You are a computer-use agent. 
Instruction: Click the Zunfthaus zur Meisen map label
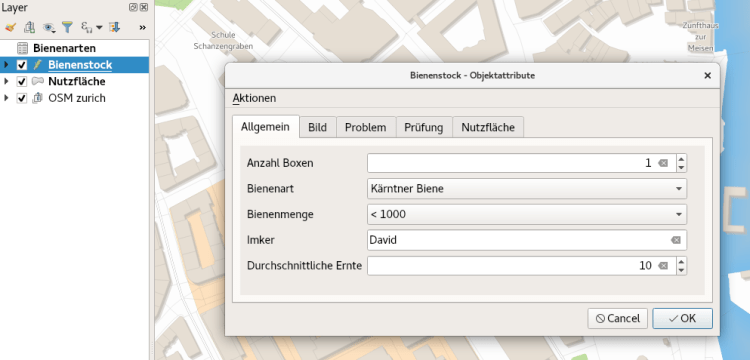click(x=701, y=37)
